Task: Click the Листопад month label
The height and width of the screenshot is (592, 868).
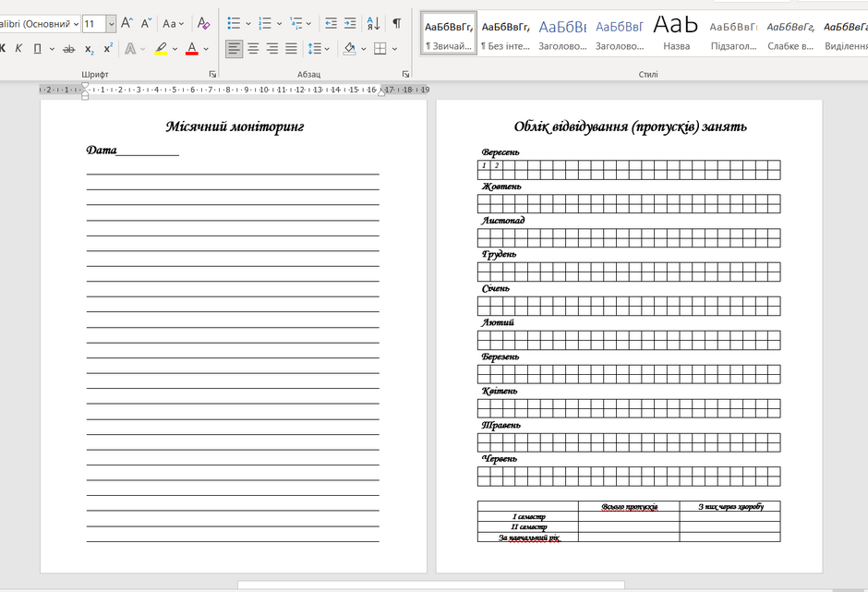Action: (x=502, y=221)
